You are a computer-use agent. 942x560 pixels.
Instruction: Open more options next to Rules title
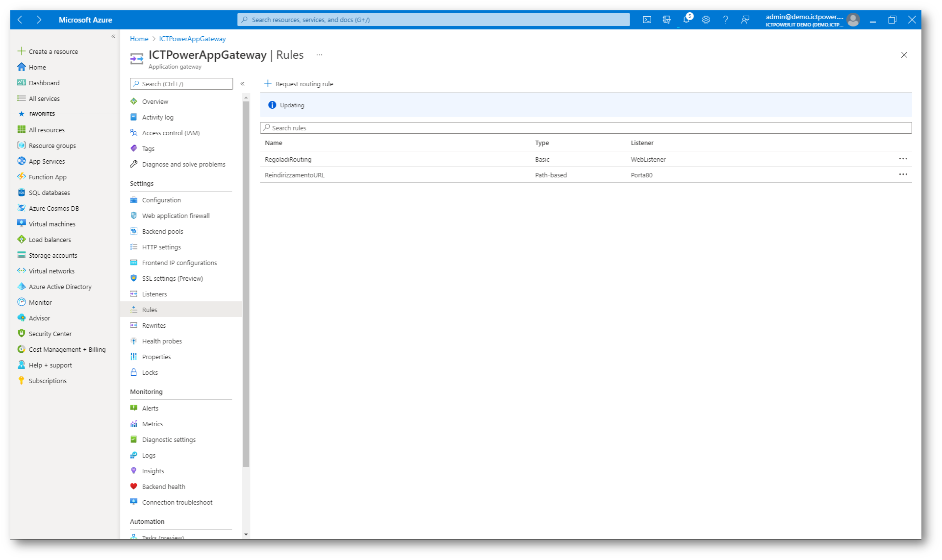pos(319,55)
